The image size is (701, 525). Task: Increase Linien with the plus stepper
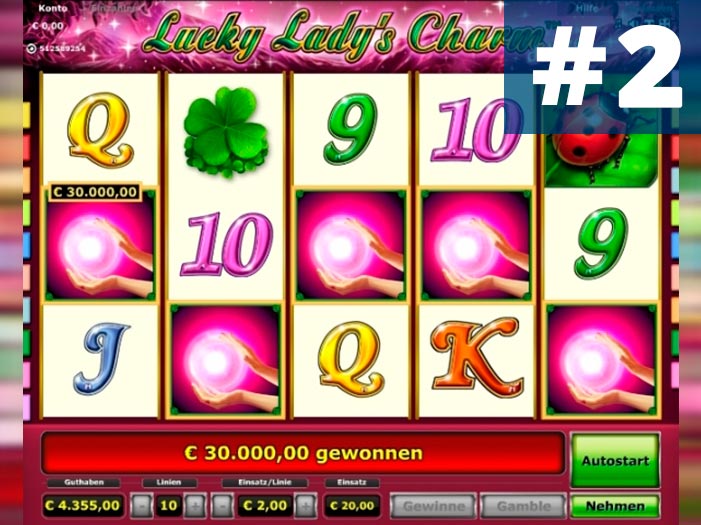tap(195, 506)
